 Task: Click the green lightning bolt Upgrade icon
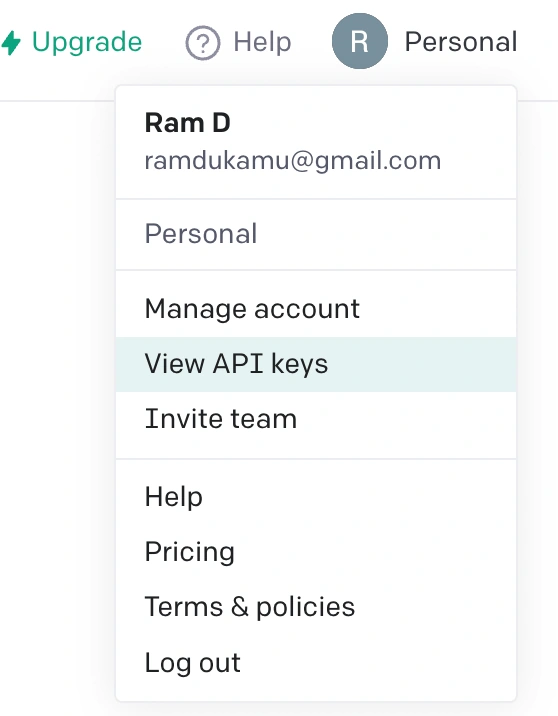pos(11,42)
